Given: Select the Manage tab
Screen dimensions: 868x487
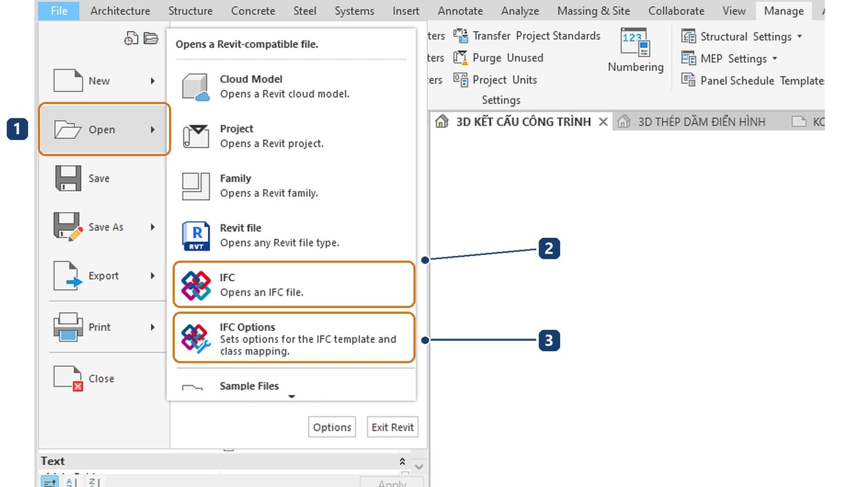Looking at the screenshot, I should click(783, 11).
